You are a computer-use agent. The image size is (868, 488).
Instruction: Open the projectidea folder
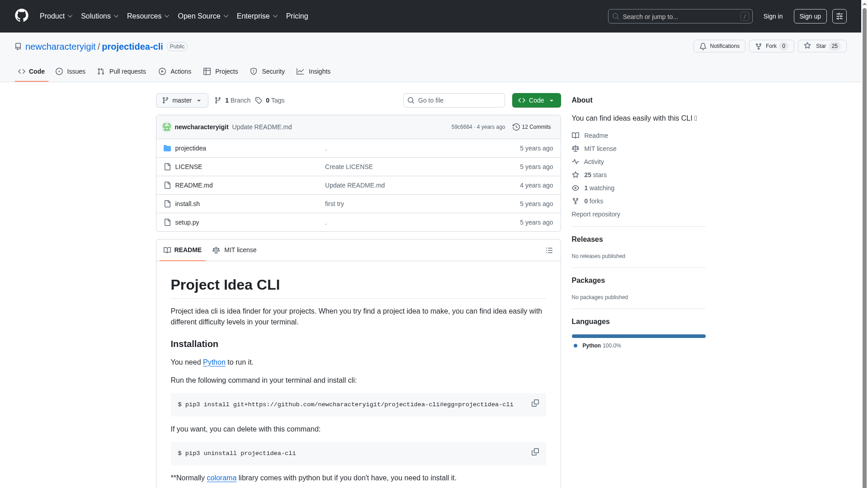[x=190, y=148]
